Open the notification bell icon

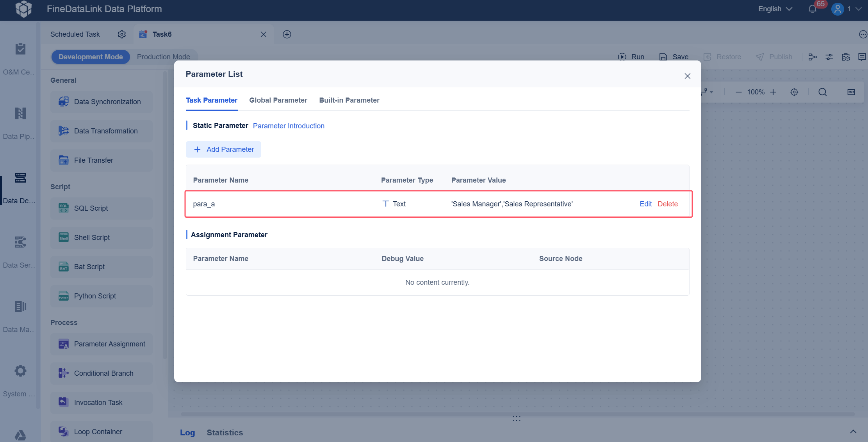[812, 9]
